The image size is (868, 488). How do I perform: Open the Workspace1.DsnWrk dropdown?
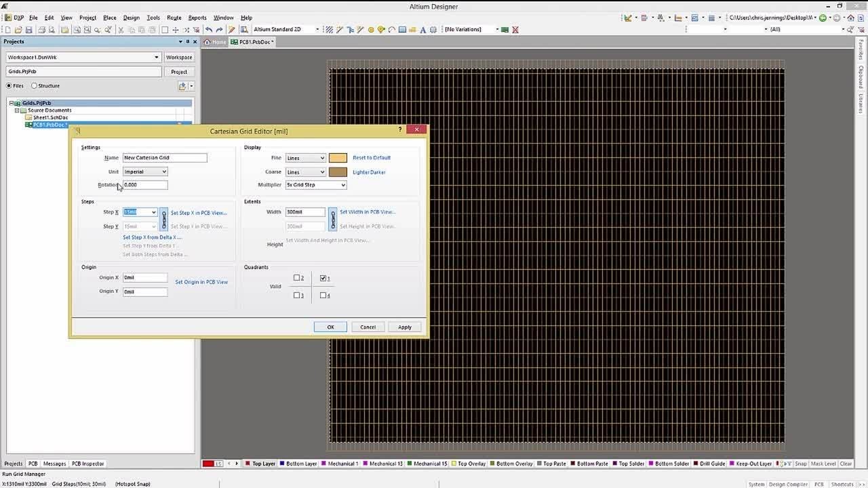click(157, 58)
